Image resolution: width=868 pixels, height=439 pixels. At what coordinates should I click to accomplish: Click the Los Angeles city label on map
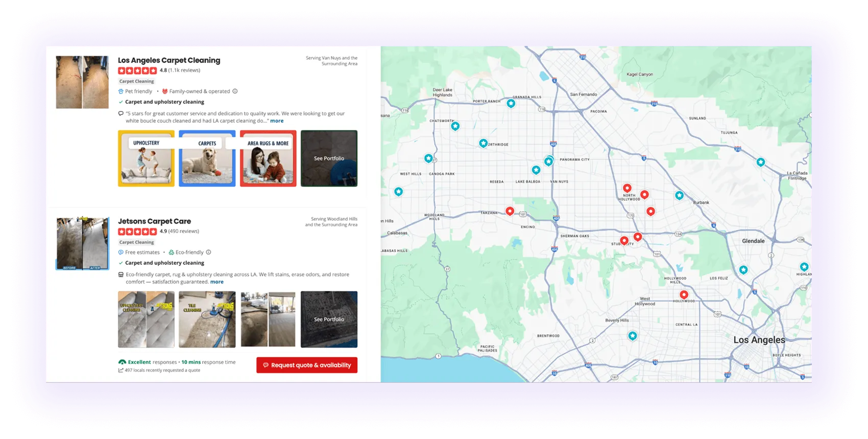coord(759,340)
